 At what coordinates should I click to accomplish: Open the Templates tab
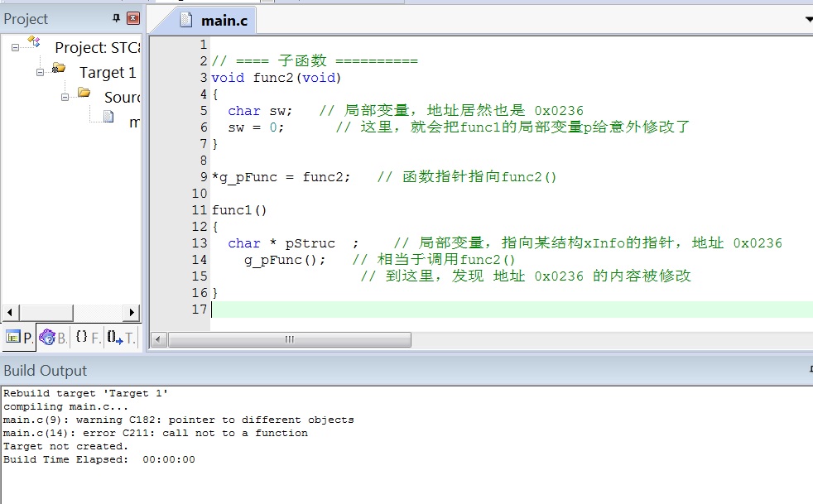click(x=121, y=337)
